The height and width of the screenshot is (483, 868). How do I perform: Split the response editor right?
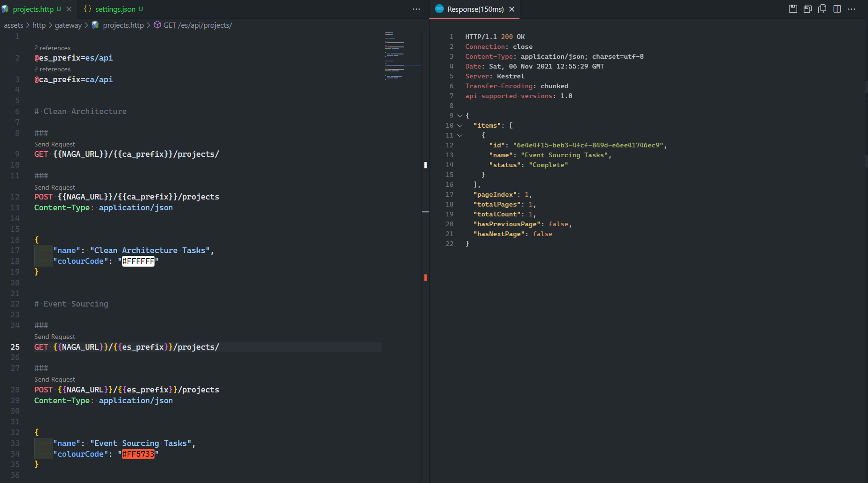837,9
